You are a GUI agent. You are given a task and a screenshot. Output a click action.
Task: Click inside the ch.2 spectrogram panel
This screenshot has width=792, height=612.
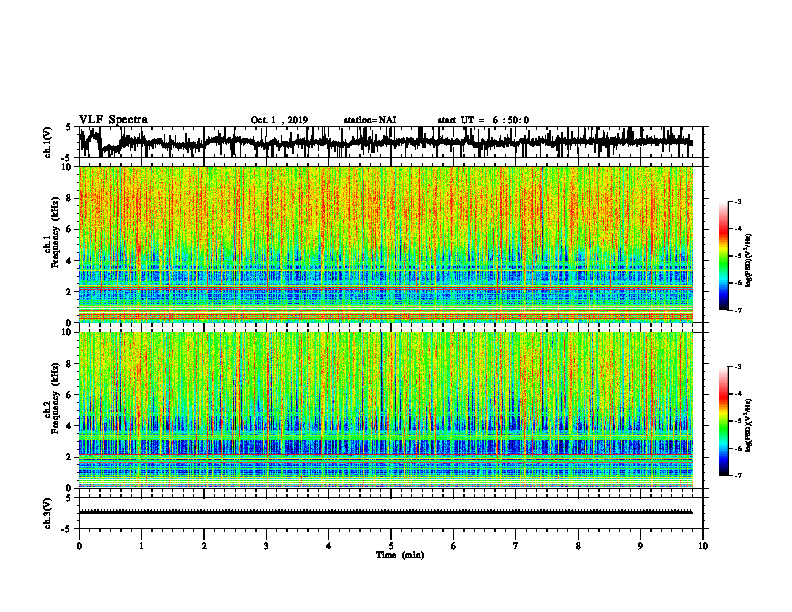pos(385,410)
